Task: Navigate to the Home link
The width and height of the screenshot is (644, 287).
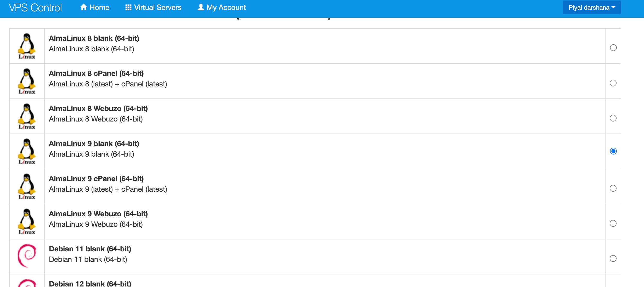Action: point(99,8)
